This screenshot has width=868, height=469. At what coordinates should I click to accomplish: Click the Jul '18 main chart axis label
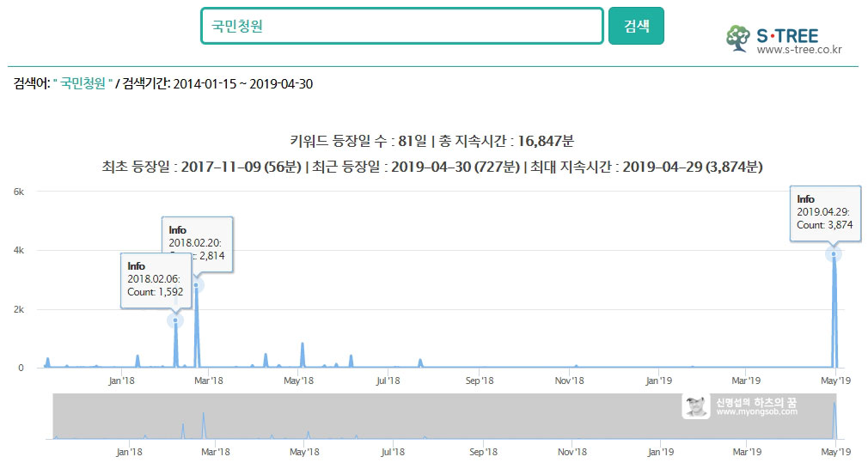pyautogui.click(x=388, y=381)
